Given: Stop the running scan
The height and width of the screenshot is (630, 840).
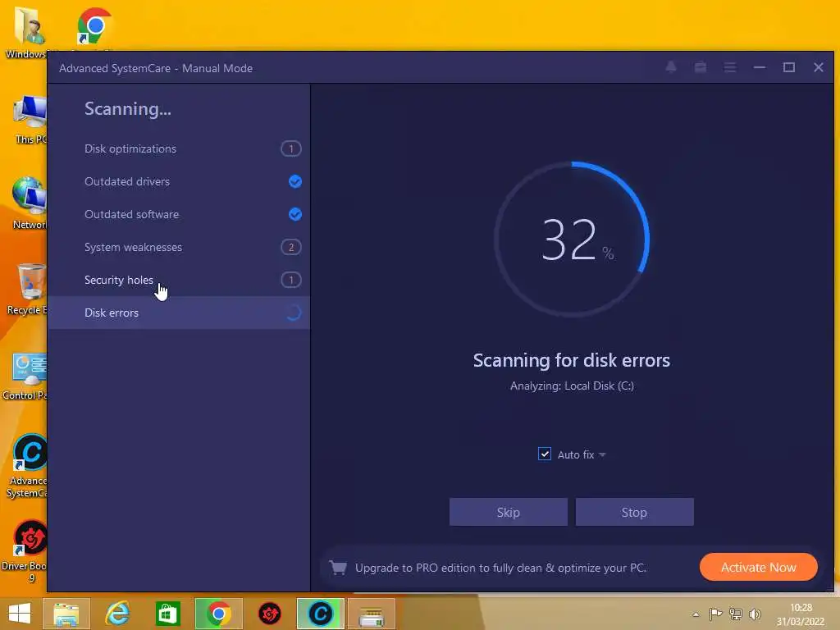Looking at the screenshot, I should [x=634, y=512].
